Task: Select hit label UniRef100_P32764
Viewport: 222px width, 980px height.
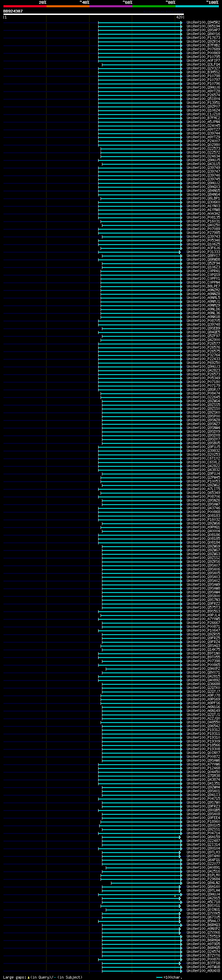Action: pos(203,355)
